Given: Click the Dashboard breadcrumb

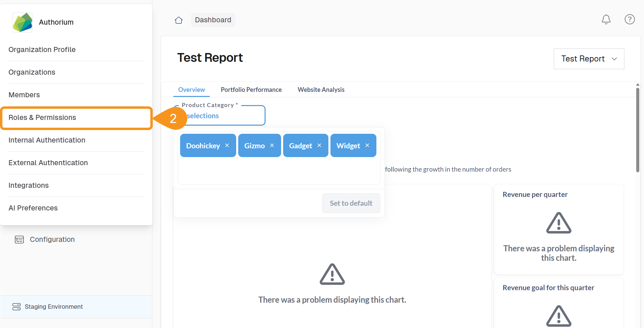Looking at the screenshot, I should [x=213, y=20].
